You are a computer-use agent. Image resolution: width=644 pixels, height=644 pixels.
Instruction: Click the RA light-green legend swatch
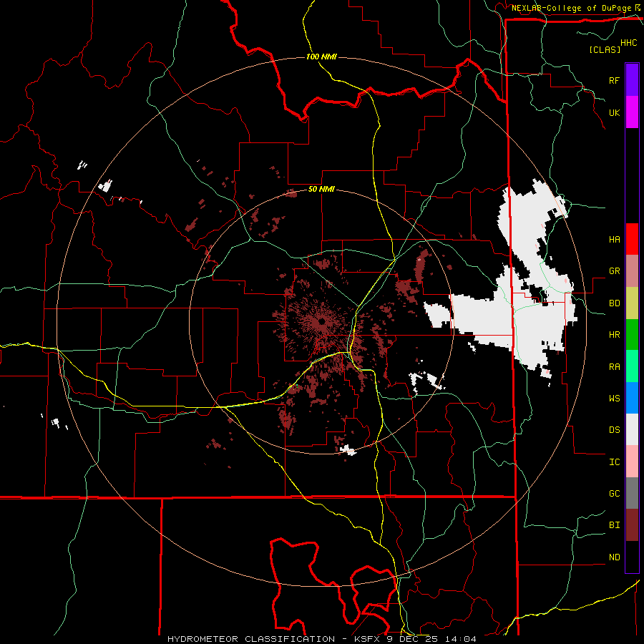tap(632, 366)
